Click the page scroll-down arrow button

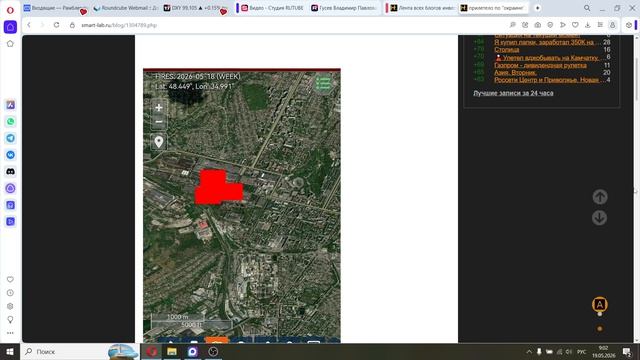600,218
